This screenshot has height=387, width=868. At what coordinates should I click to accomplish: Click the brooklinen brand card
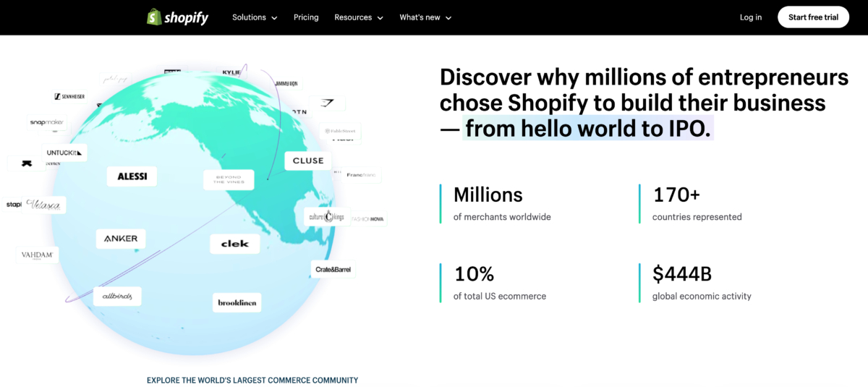point(237,302)
